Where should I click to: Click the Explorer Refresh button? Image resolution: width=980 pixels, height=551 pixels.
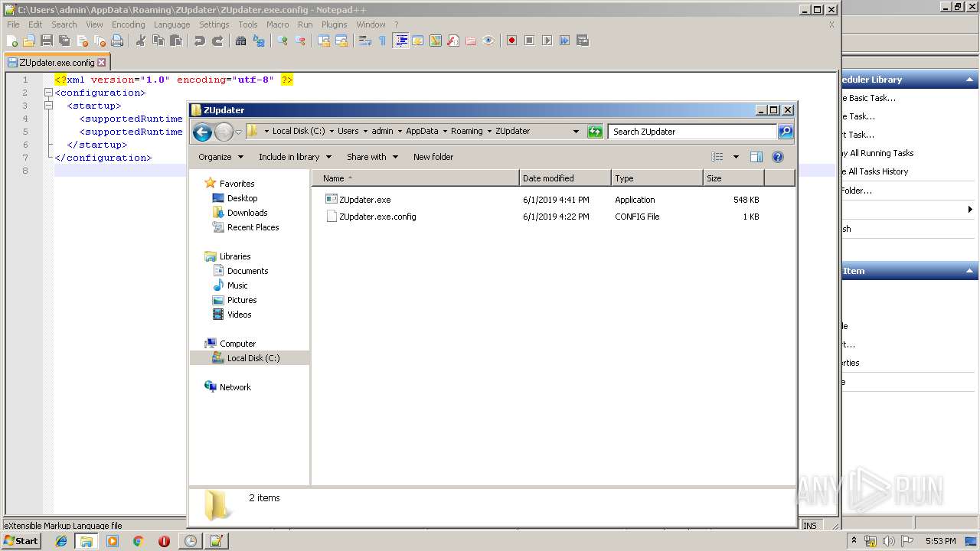coord(595,132)
